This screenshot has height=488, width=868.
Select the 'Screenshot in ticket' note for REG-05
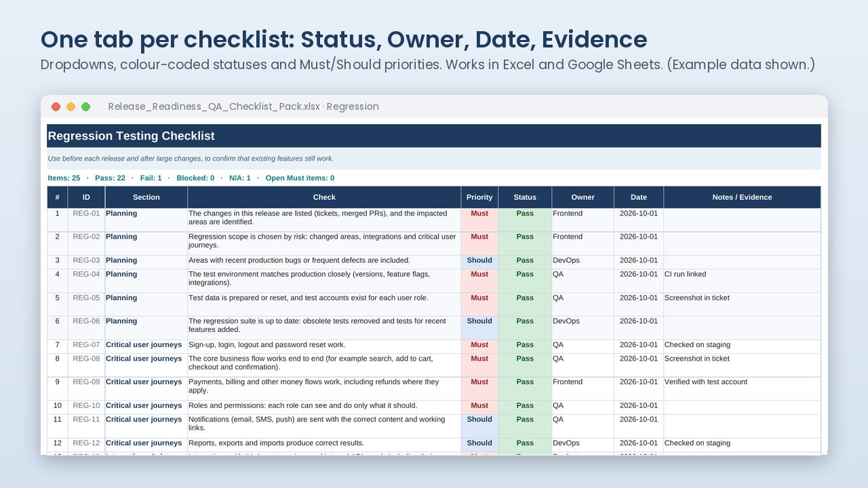742,304
